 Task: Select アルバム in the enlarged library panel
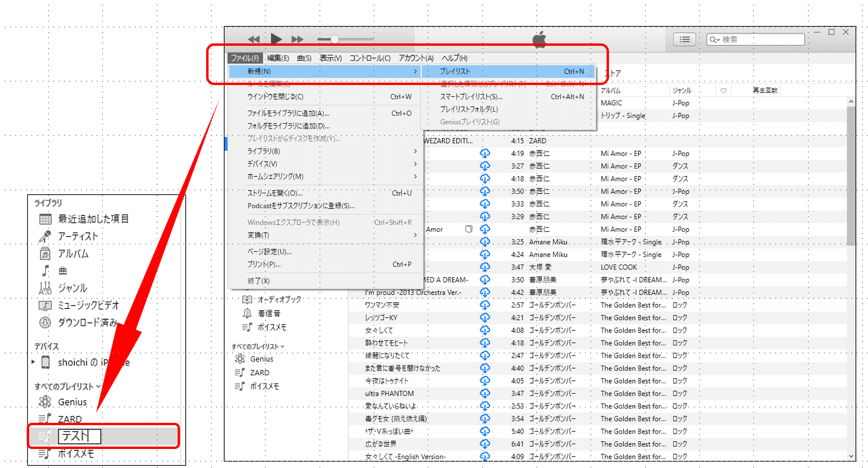pyautogui.click(x=64, y=253)
